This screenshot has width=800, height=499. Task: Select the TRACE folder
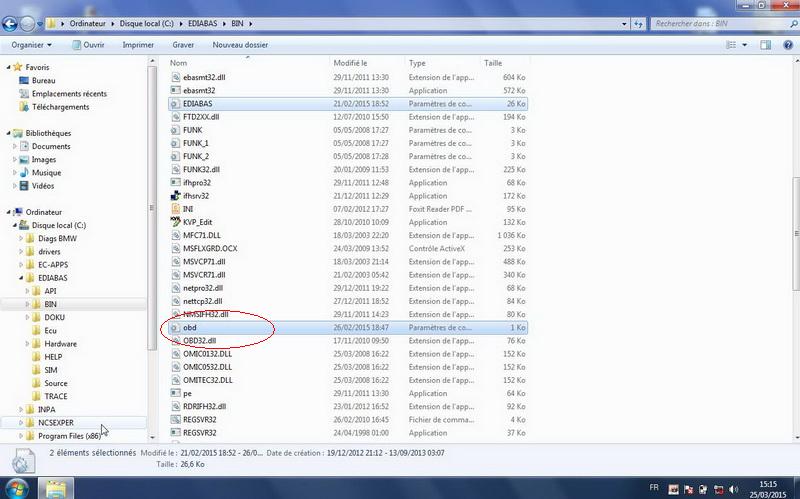[x=56, y=396]
